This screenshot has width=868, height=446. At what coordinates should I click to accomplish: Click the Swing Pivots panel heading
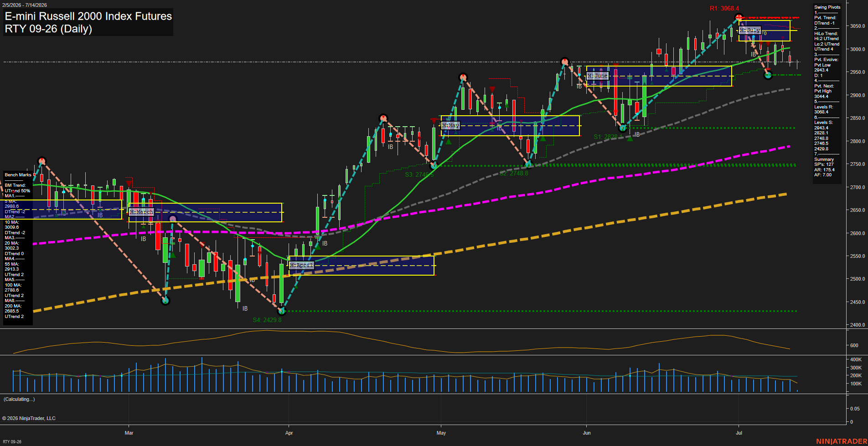[x=827, y=7]
